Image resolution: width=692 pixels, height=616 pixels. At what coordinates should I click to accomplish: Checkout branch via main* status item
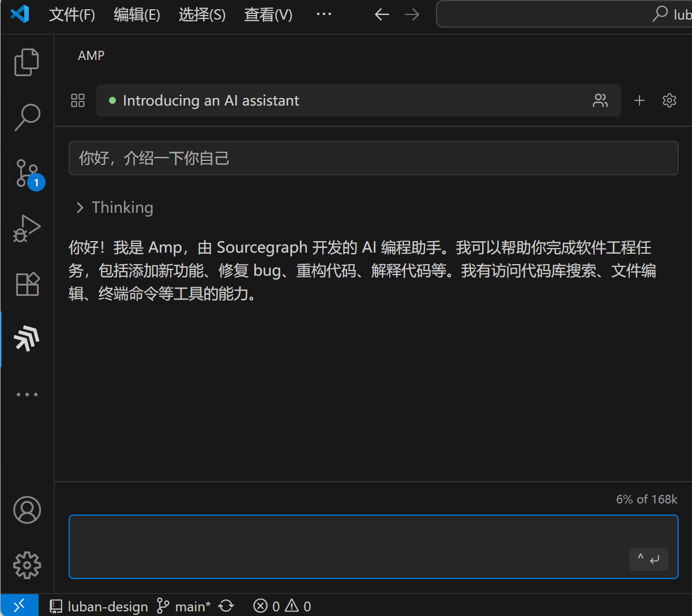[185, 606]
